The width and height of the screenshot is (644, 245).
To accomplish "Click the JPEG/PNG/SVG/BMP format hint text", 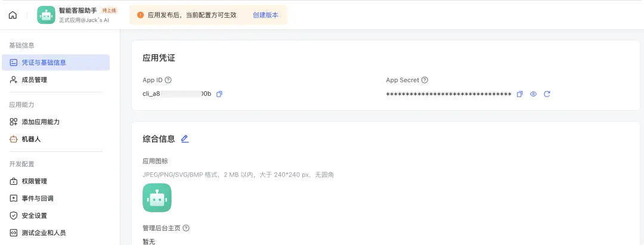I will point(238,175).
